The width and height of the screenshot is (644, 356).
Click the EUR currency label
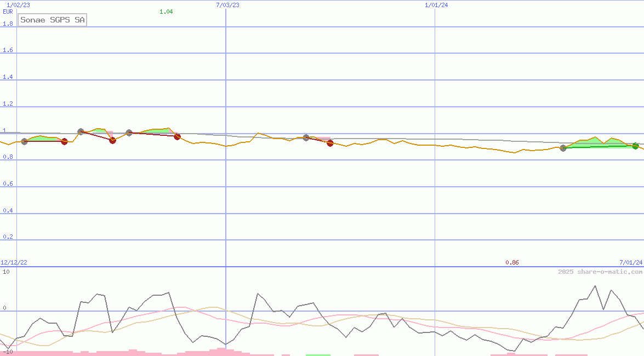8,12
